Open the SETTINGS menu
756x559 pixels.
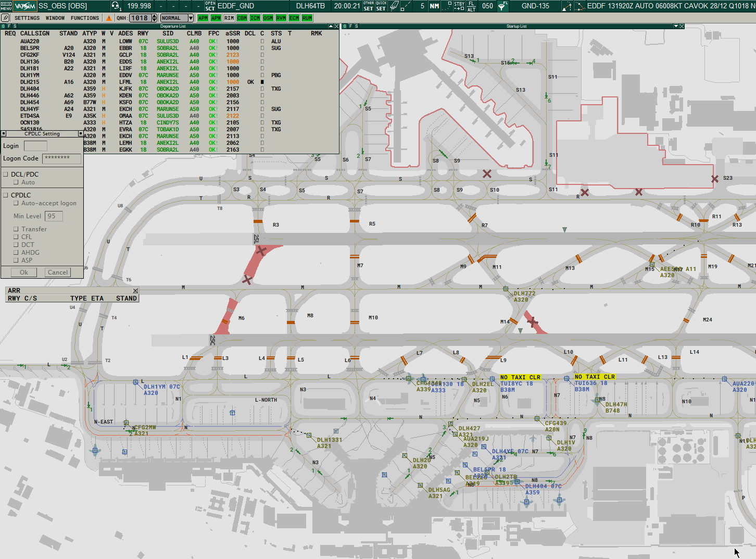pyautogui.click(x=27, y=18)
